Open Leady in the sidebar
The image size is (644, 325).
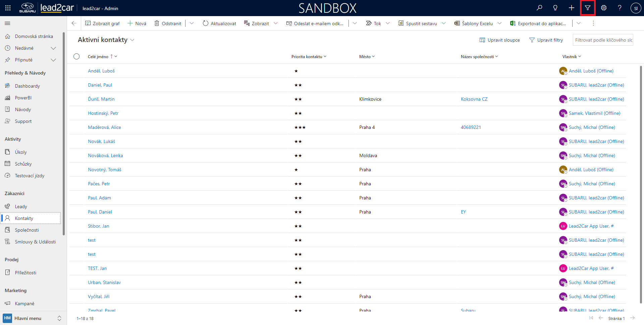(21, 206)
